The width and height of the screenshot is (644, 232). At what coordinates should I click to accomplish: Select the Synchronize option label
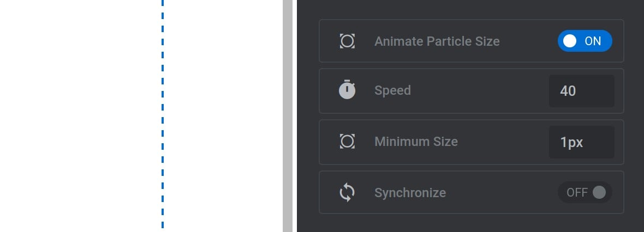tap(410, 193)
